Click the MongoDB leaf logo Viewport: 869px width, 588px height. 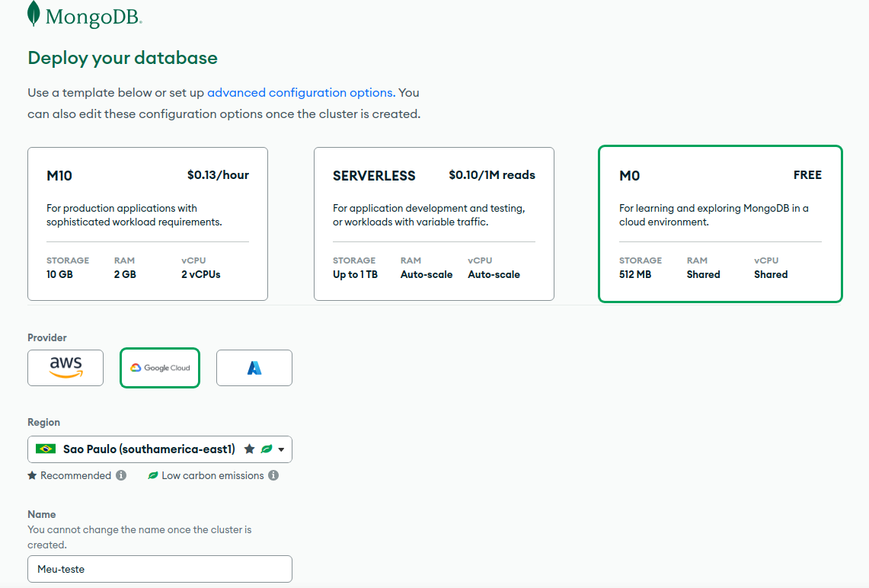coord(34,14)
